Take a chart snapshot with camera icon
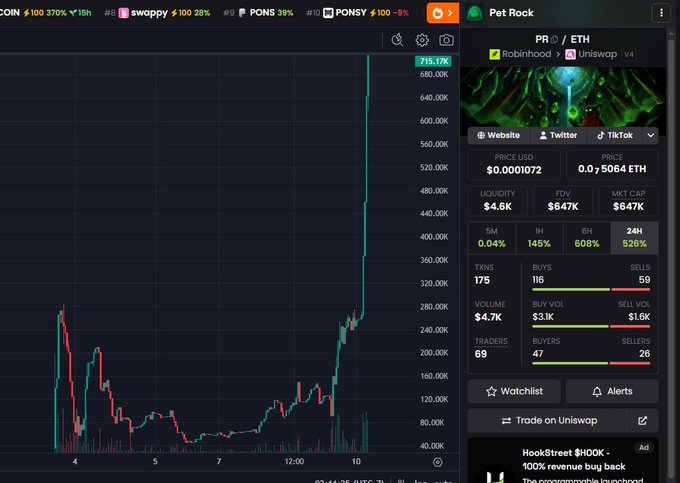Screen dimensions: 680x483 click(446, 40)
